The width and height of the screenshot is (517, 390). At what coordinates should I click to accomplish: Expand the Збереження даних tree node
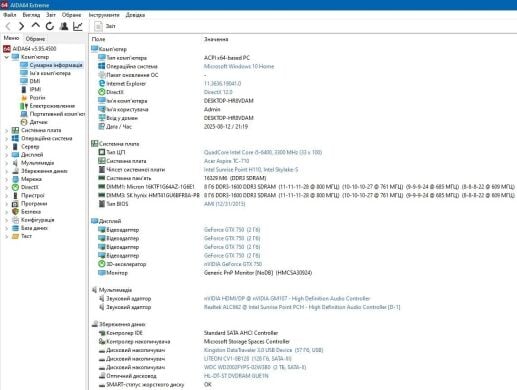6,171
